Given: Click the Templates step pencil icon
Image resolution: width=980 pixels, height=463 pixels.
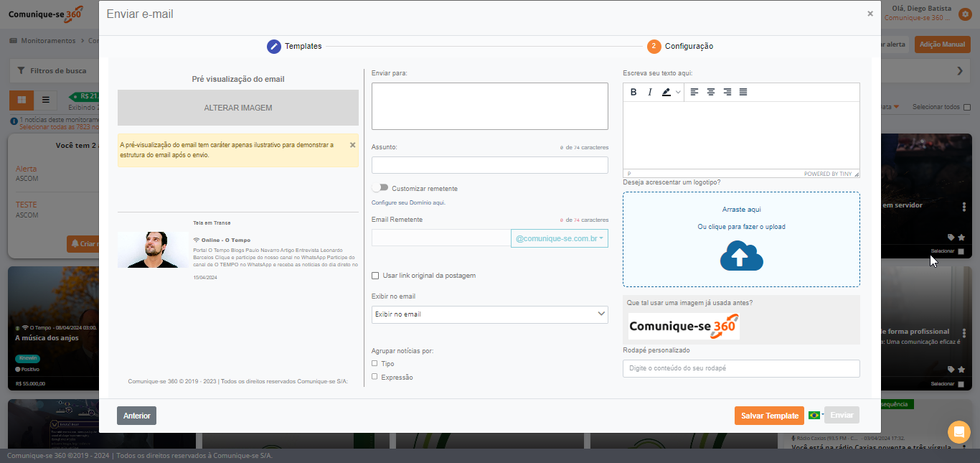Looking at the screenshot, I should point(274,46).
